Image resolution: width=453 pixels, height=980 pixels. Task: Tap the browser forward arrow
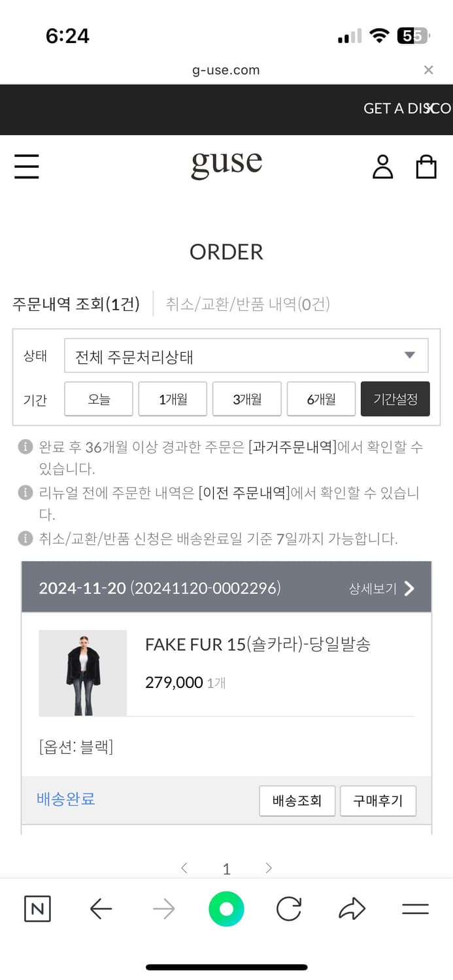163,908
